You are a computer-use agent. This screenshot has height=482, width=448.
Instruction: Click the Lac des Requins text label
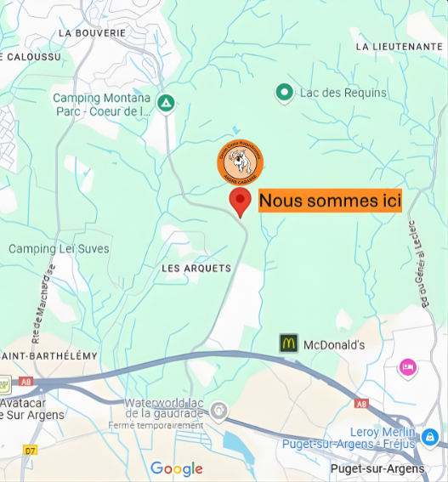(x=343, y=93)
